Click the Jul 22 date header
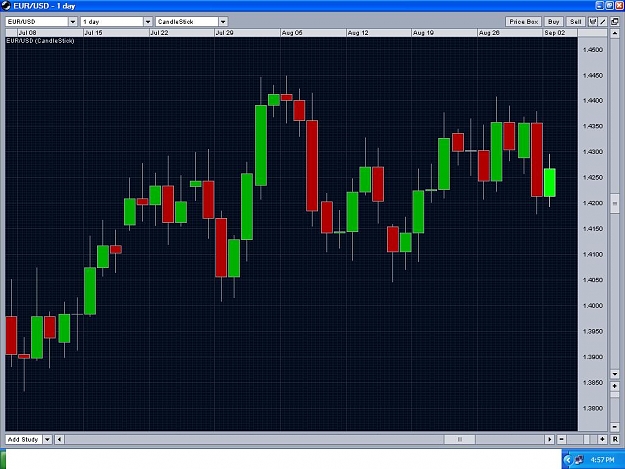 159,33
